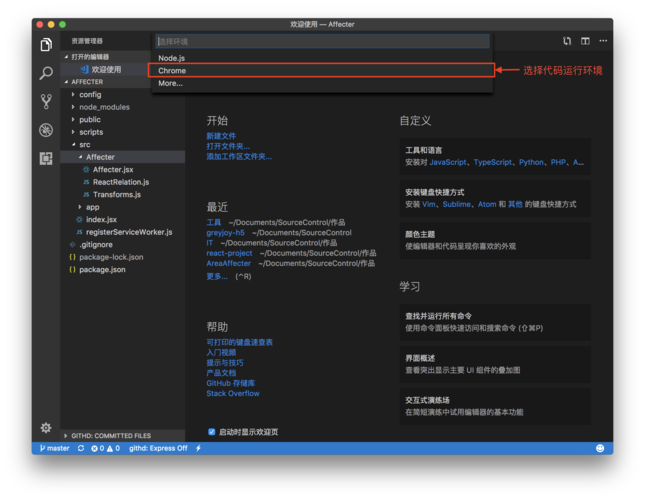This screenshot has width=645, height=500.
Task: Open package-lock.json file
Action: pyautogui.click(x=111, y=257)
